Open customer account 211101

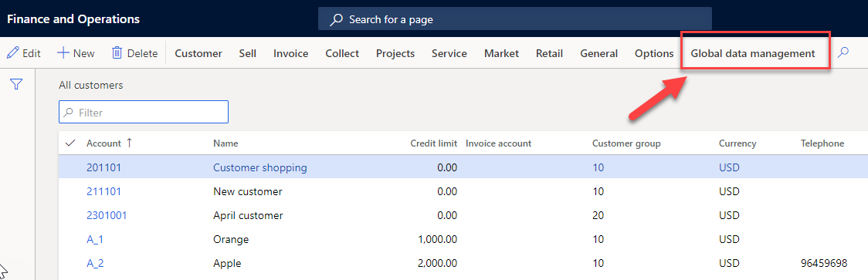(x=103, y=191)
